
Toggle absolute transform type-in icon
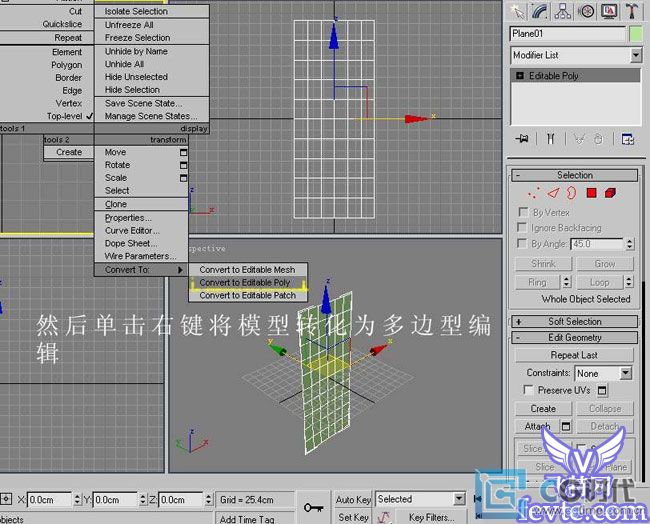[6, 499]
